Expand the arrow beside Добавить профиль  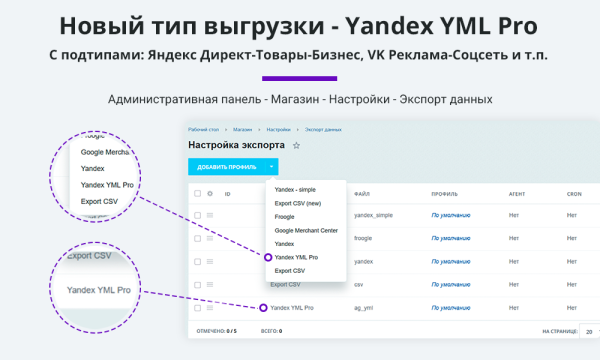[x=272, y=167]
